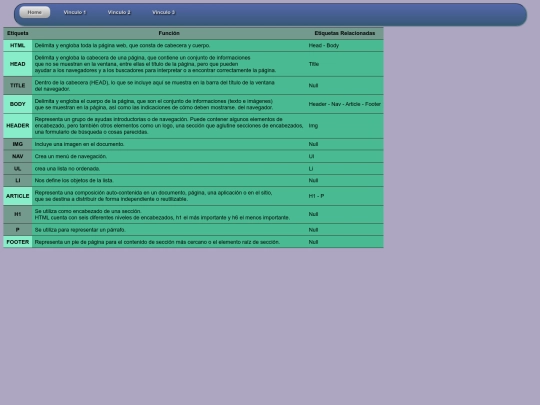Click 'Null' in the TITLE row

pyautogui.click(x=313, y=85)
